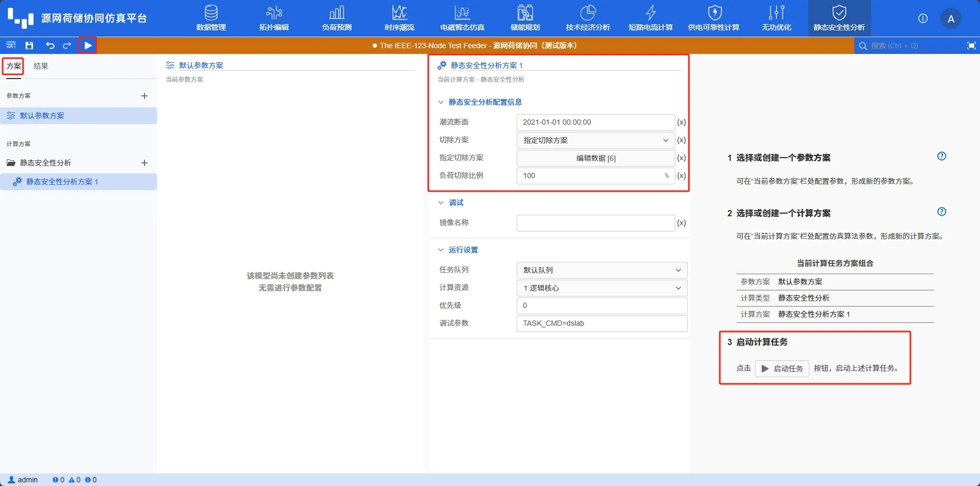Click the admin user in status bar
This screenshot has width=980, height=486.
point(23,480)
